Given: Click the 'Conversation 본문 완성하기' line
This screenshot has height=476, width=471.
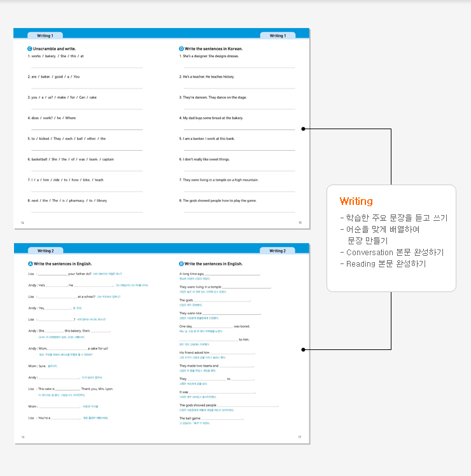Looking at the screenshot, I should click(395, 252).
